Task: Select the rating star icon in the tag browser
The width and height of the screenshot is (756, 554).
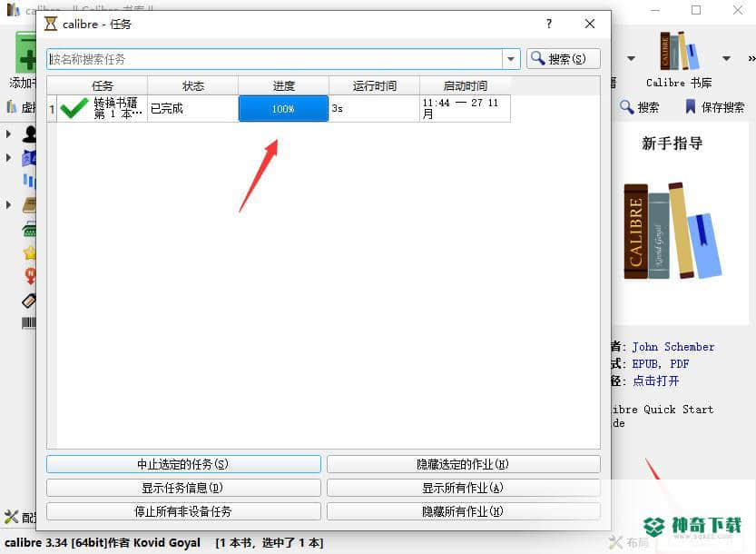Action: click(30, 252)
